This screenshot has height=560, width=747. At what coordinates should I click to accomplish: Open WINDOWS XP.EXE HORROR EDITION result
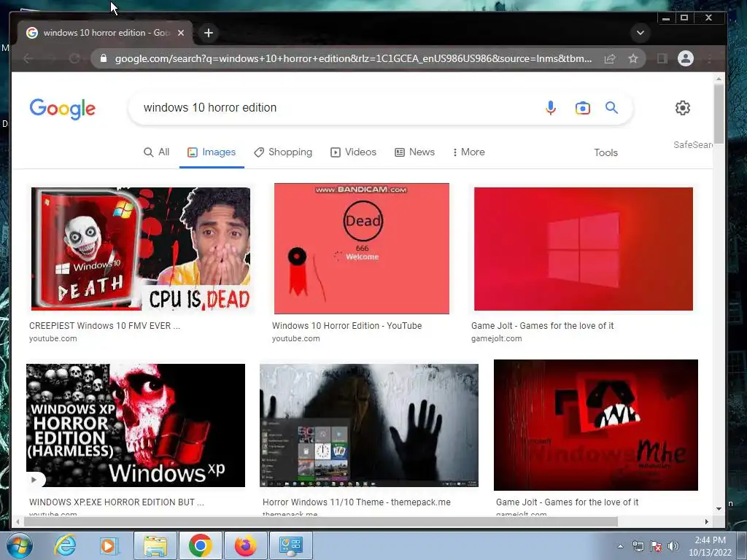click(x=116, y=502)
